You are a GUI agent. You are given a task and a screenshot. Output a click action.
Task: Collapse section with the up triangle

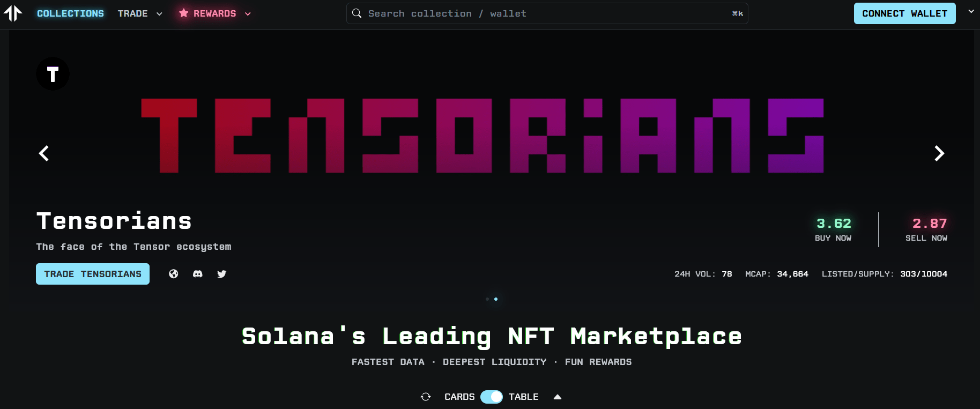558,397
